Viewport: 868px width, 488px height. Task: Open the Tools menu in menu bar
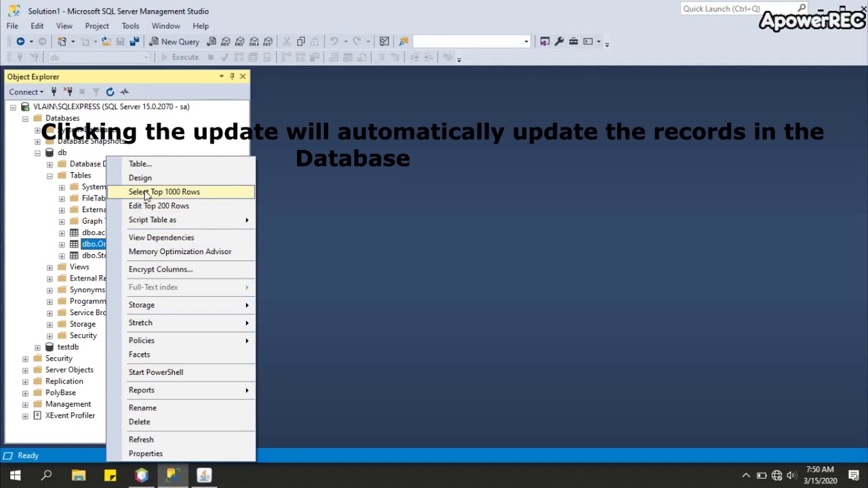pyautogui.click(x=130, y=26)
